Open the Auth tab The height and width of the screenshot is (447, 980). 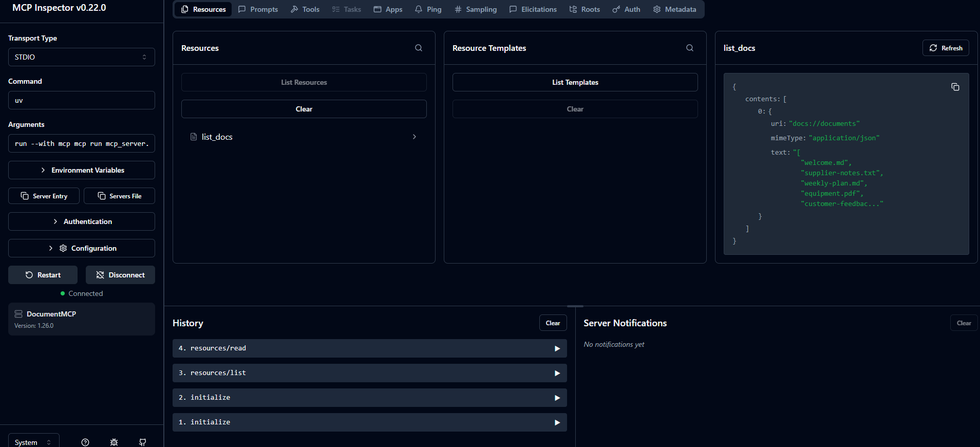point(626,9)
